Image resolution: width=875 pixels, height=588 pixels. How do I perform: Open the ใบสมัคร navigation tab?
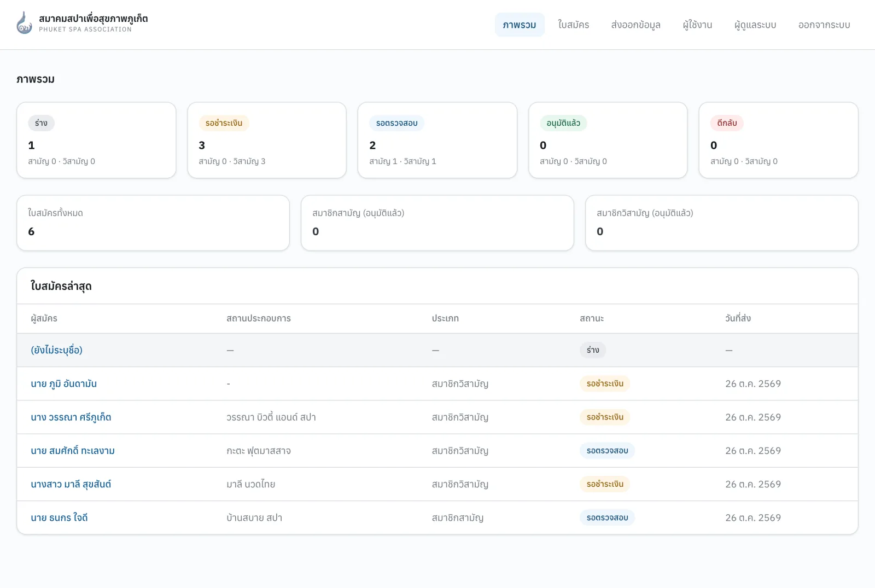click(x=573, y=25)
